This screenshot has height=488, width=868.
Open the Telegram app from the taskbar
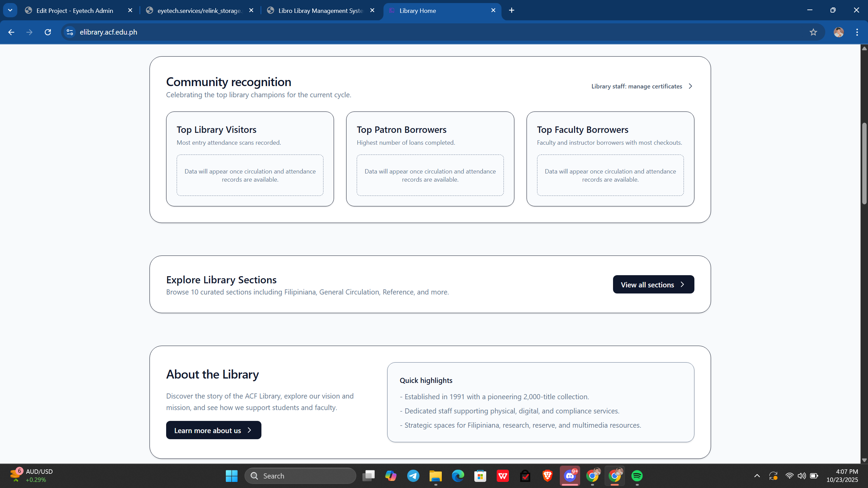[x=413, y=476]
